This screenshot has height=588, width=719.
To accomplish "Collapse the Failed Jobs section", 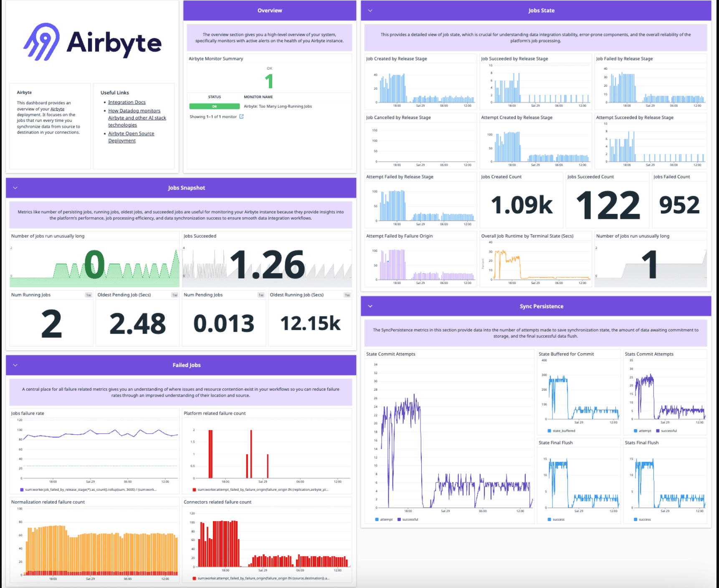I will [15, 365].
